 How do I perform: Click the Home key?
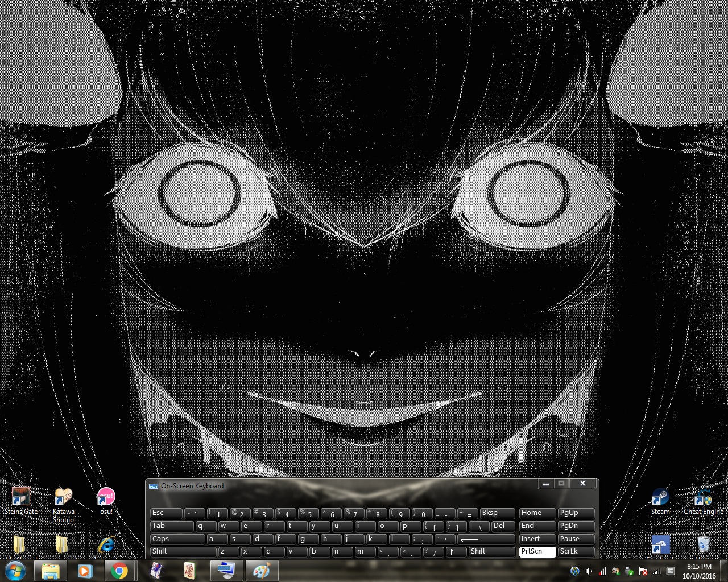click(x=537, y=513)
